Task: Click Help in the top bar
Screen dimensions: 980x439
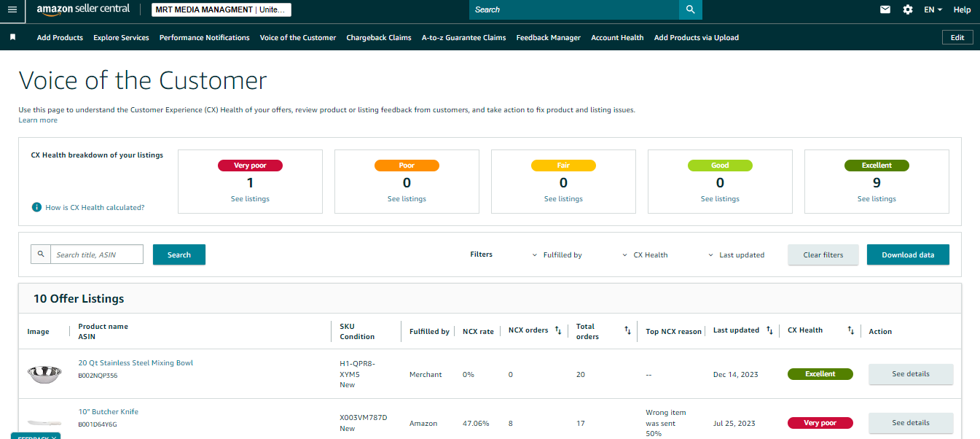Action: point(962,9)
